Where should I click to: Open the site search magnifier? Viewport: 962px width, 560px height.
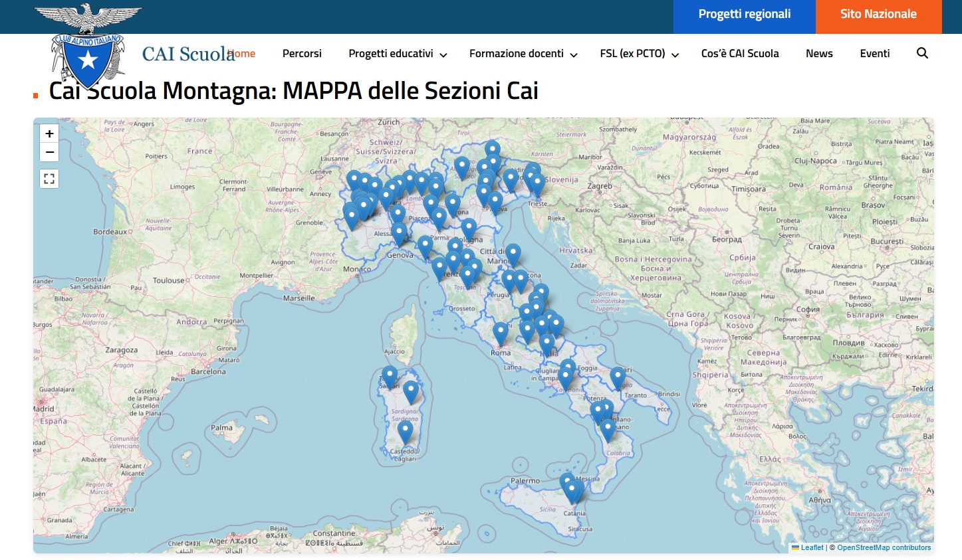click(922, 53)
